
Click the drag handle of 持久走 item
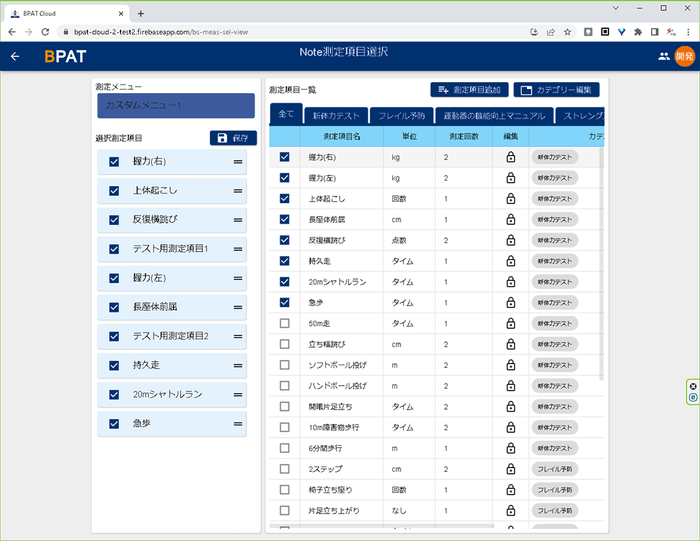239,365
